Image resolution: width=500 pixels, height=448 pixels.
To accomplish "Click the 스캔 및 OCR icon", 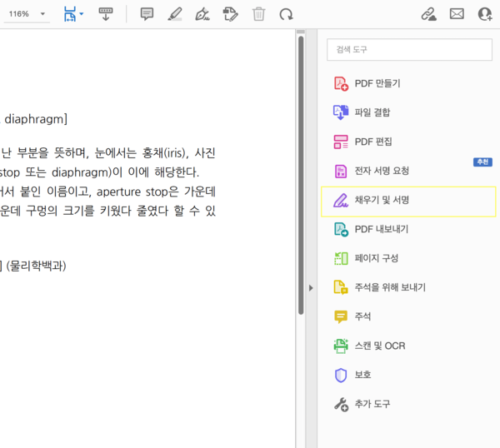I will tap(341, 346).
